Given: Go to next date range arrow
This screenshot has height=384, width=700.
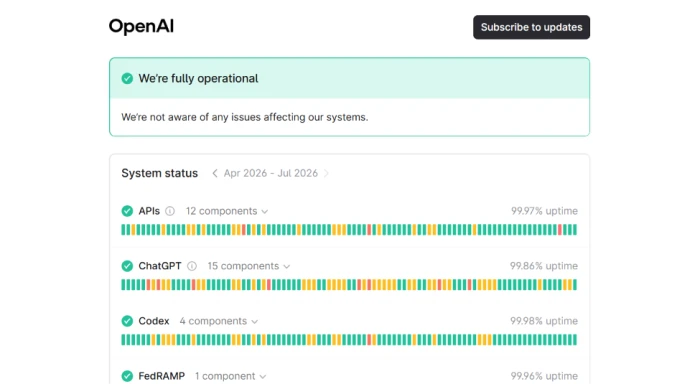Looking at the screenshot, I should point(326,173).
